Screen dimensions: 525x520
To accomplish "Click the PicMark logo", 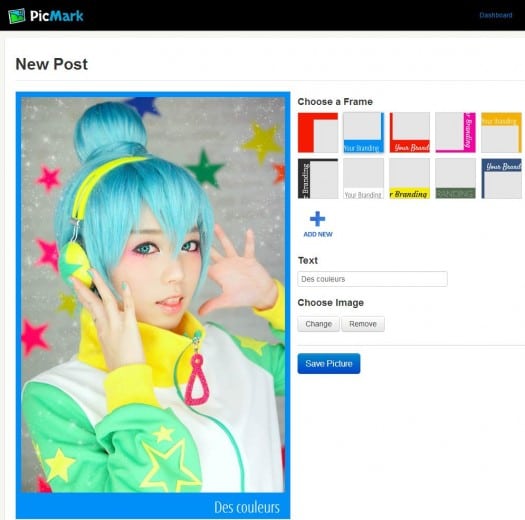I will [46, 16].
